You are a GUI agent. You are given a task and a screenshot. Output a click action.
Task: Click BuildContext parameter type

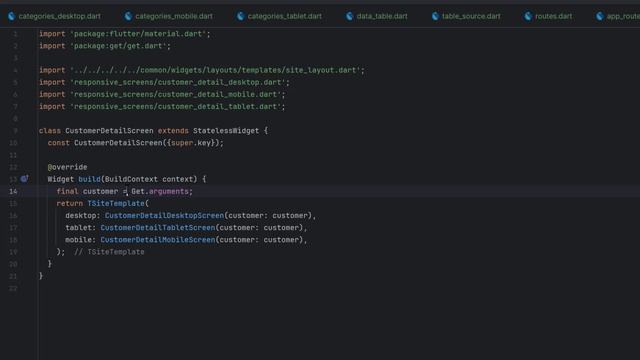click(131, 179)
